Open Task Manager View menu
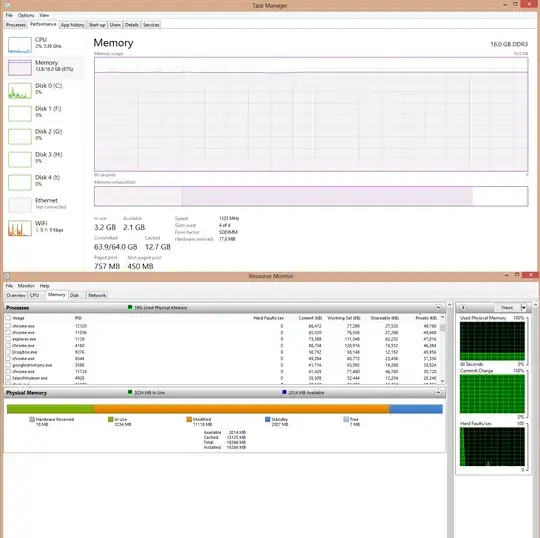Viewport: 540px width, 538px height. pyautogui.click(x=44, y=15)
